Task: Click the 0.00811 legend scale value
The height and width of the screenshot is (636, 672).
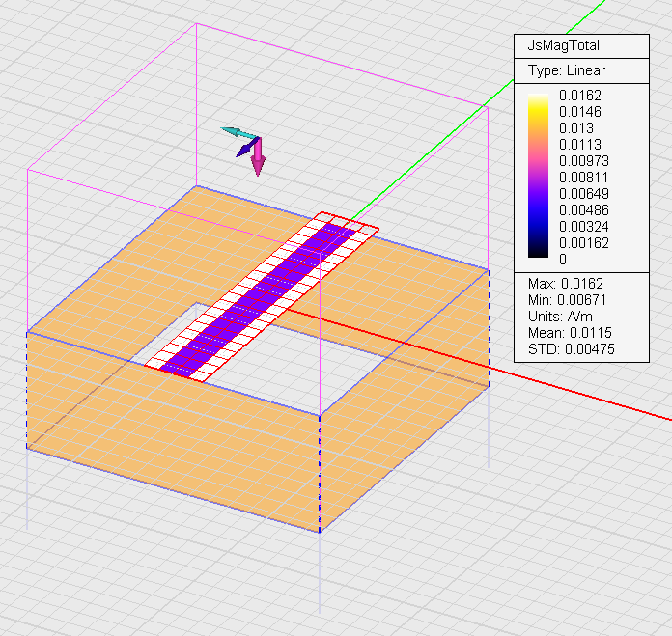Action: coord(585,178)
